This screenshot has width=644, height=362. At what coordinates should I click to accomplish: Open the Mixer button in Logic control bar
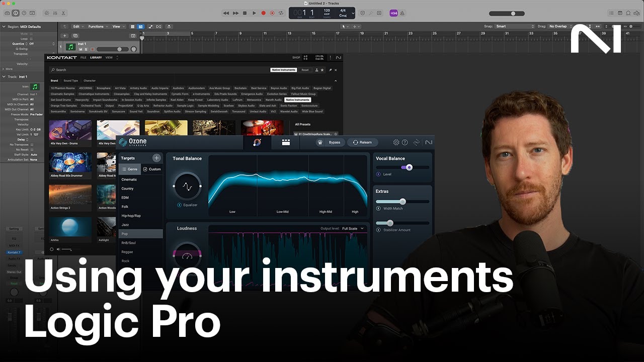(x=56, y=13)
